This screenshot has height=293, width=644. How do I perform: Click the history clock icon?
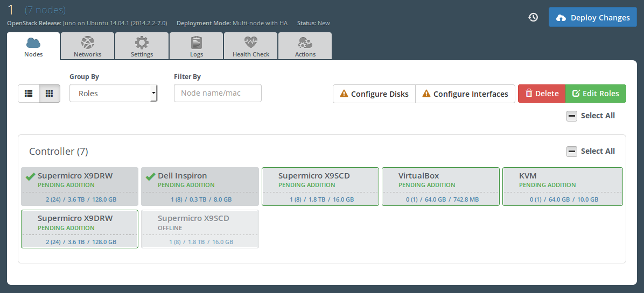[x=533, y=17]
